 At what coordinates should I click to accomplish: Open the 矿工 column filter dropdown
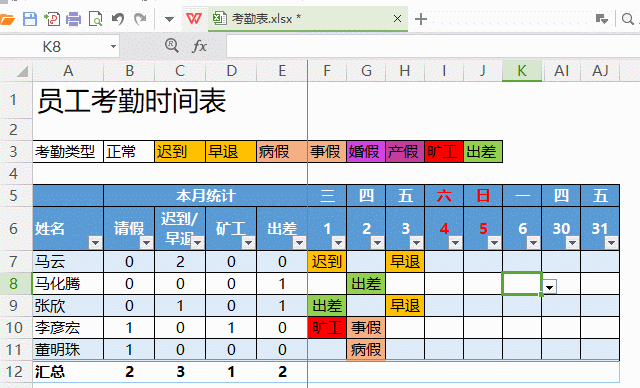[248, 243]
